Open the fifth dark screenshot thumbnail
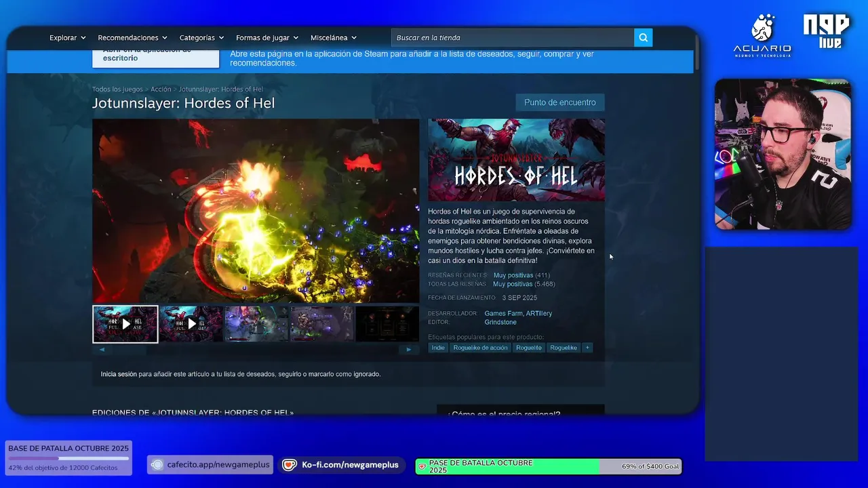868x488 pixels. coord(387,324)
